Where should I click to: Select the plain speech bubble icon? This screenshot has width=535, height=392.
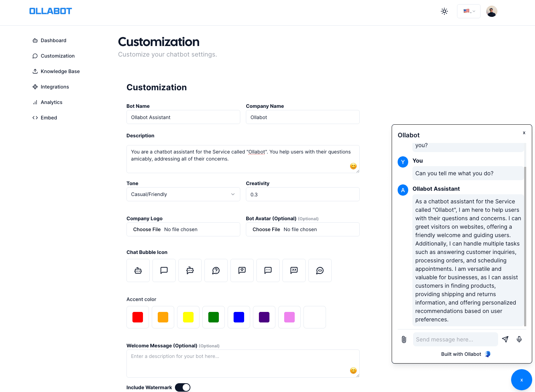tap(164, 270)
